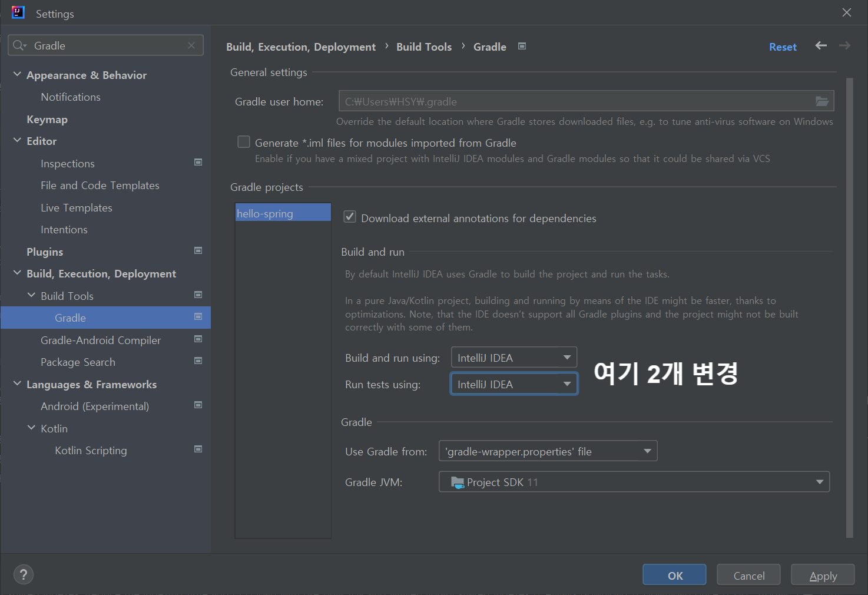The image size is (868, 595).
Task: Click Cancel button
Action: pos(748,575)
